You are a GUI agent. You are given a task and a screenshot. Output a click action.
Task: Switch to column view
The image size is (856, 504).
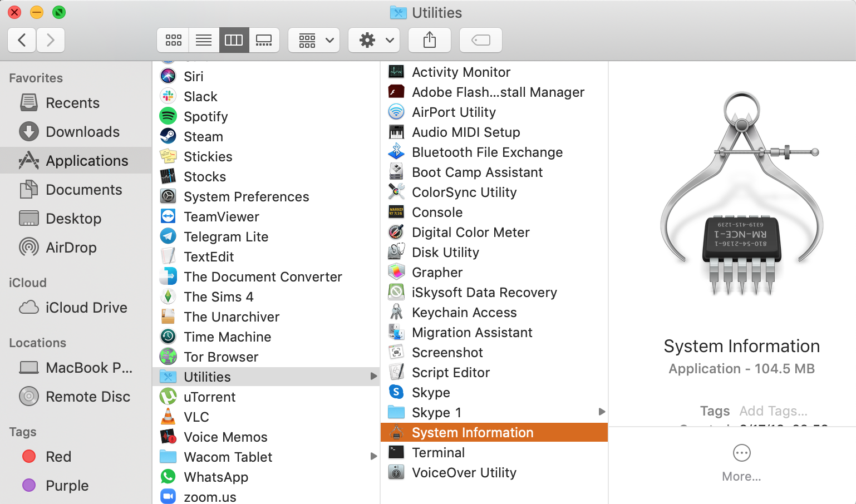[x=234, y=40]
